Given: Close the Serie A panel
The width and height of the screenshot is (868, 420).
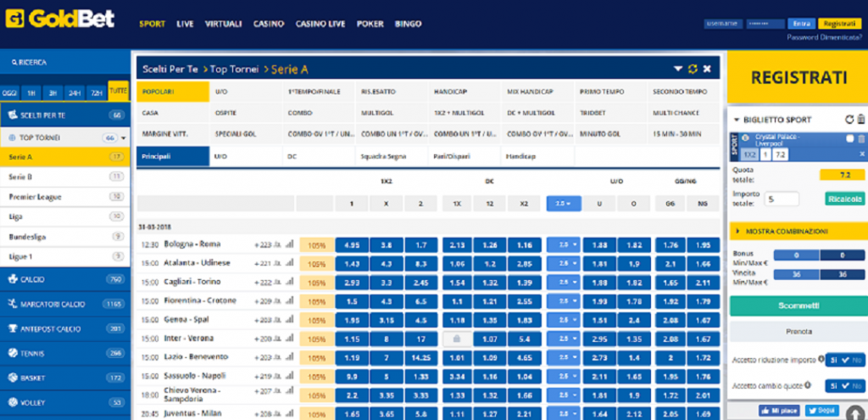Looking at the screenshot, I should [x=707, y=69].
